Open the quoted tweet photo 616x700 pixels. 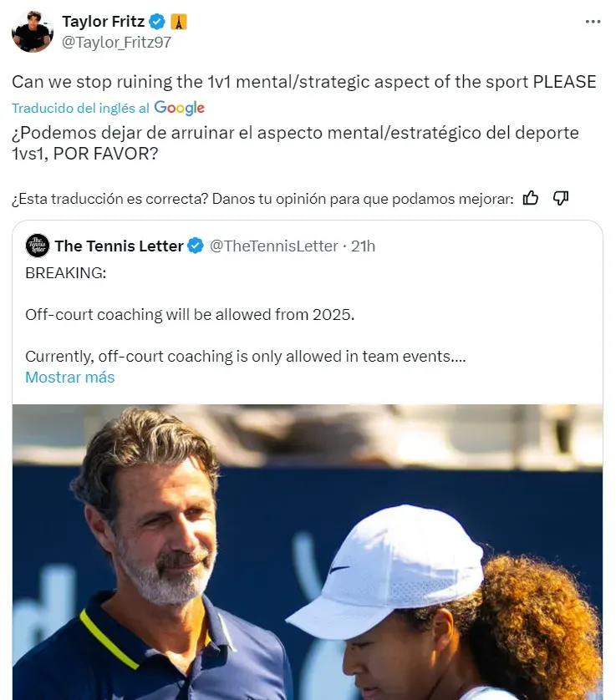(x=307, y=551)
